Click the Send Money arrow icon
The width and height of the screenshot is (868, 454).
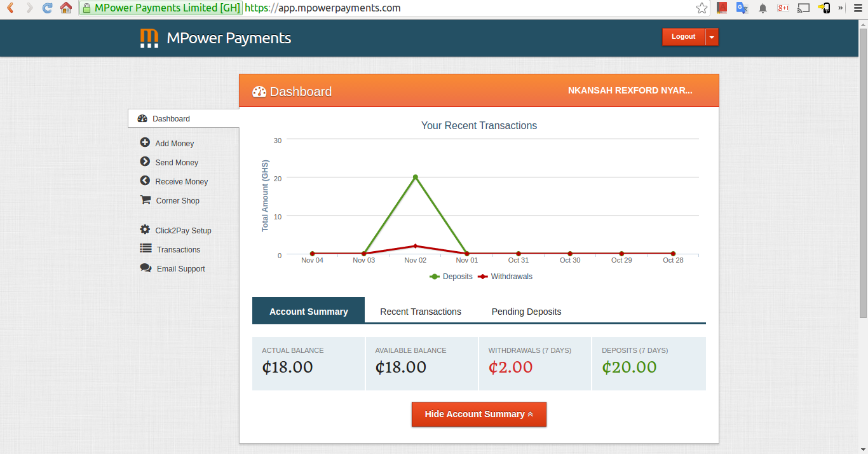click(x=145, y=162)
